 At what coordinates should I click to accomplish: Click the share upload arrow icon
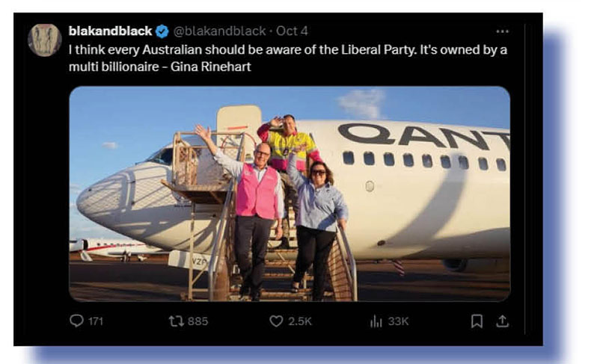tap(502, 321)
